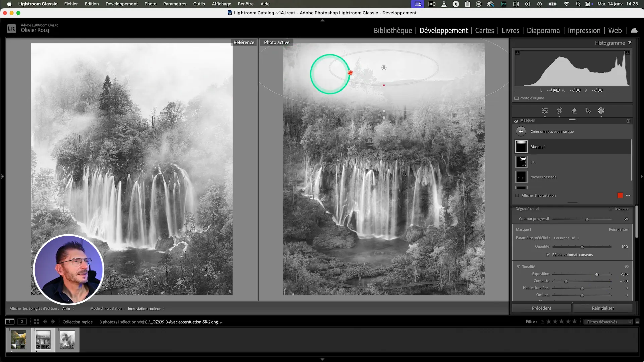Toggle all masks visibility eye in Masques panel
The image size is (644, 362).
516,121
